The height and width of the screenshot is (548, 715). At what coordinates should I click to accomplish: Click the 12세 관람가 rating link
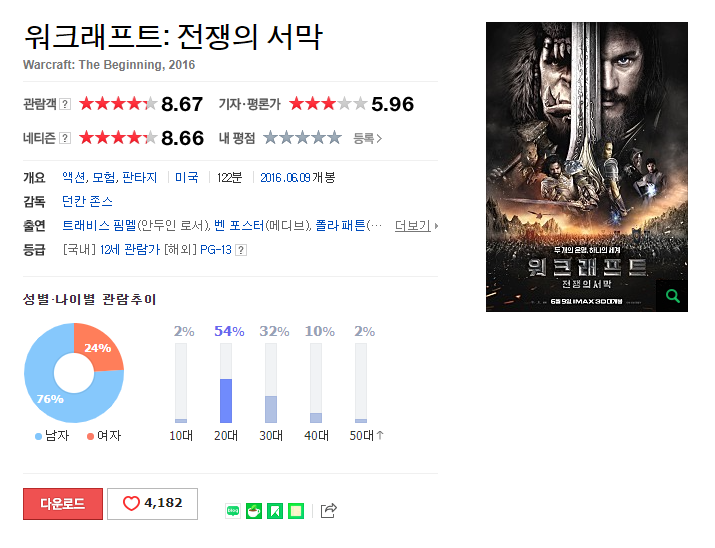(x=130, y=250)
